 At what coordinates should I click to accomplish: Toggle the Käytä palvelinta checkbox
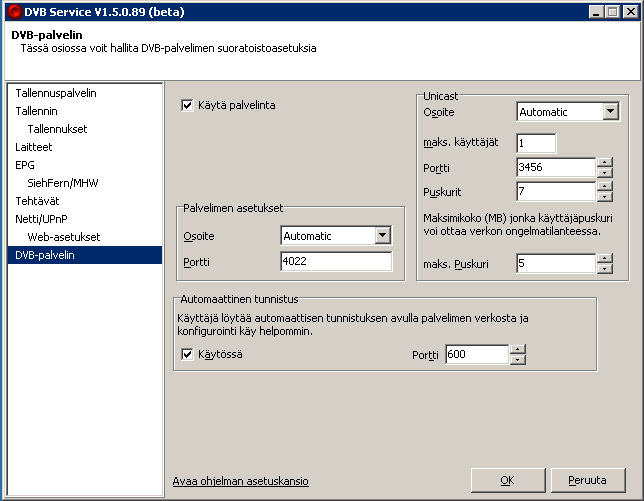(187, 106)
